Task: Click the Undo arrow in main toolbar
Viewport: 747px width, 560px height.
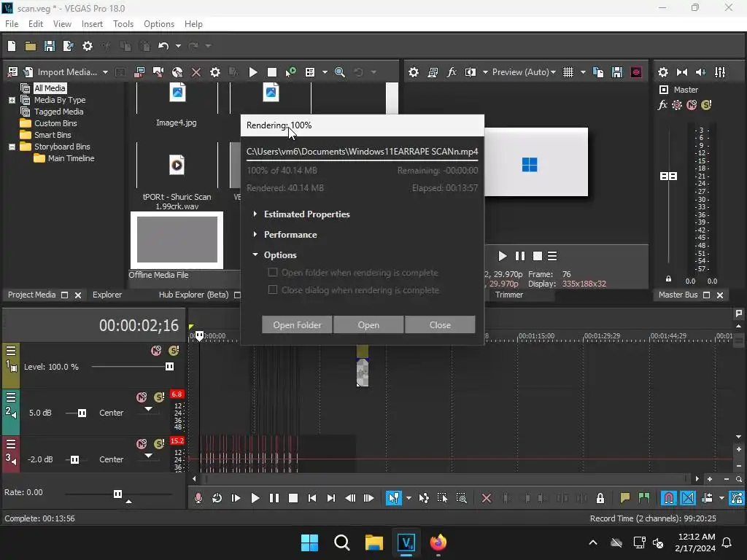Action: coord(163,46)
